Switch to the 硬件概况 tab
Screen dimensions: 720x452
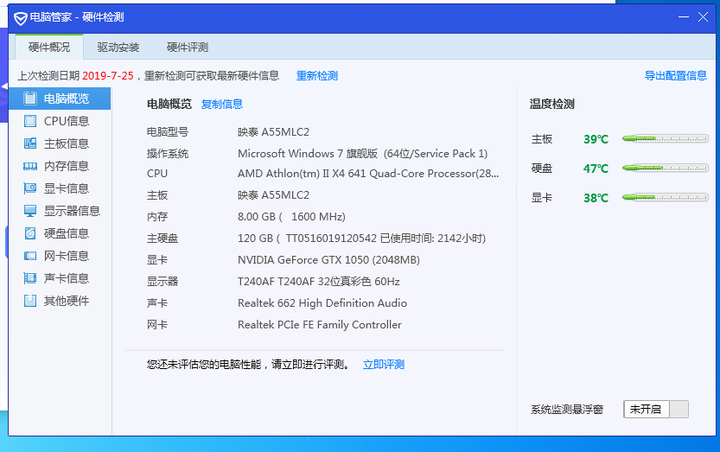[x=49, y=47]
